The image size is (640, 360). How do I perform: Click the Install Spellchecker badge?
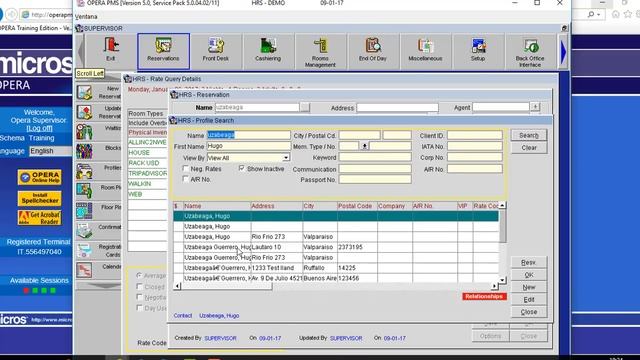(x=40, y=198)
